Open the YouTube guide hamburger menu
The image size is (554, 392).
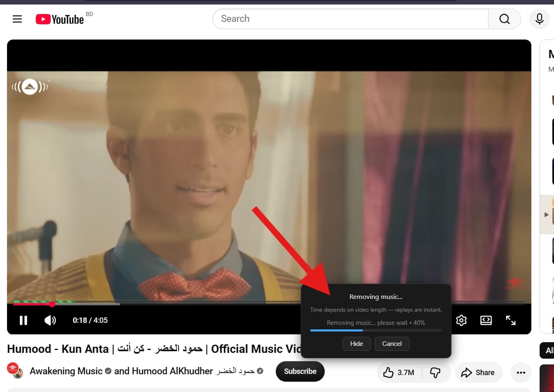pyautogui.click(x=17, y=19)
